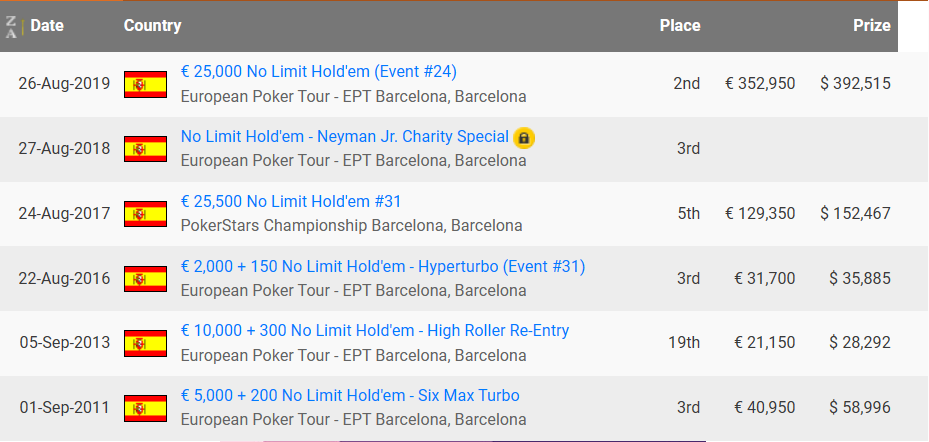Open the Neyman Jr. Charity Special event link
929x442 pixels.
(345, 137)
